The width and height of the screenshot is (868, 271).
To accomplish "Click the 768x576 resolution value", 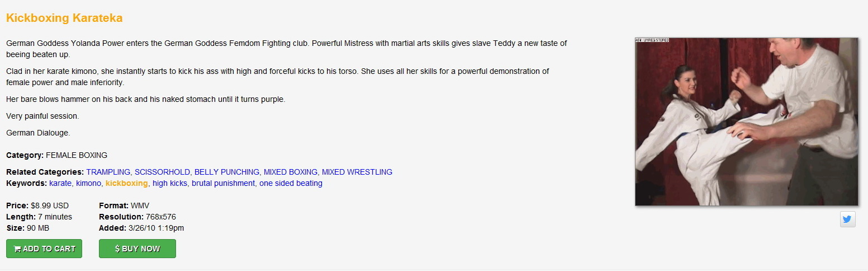I will (161, 217).
